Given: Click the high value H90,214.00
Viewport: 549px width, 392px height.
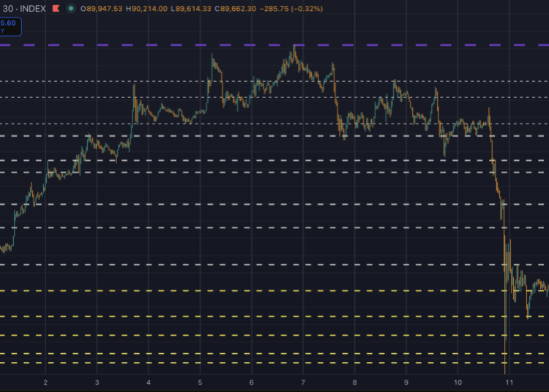Looking at the screenshot, I should coord(146,9).
